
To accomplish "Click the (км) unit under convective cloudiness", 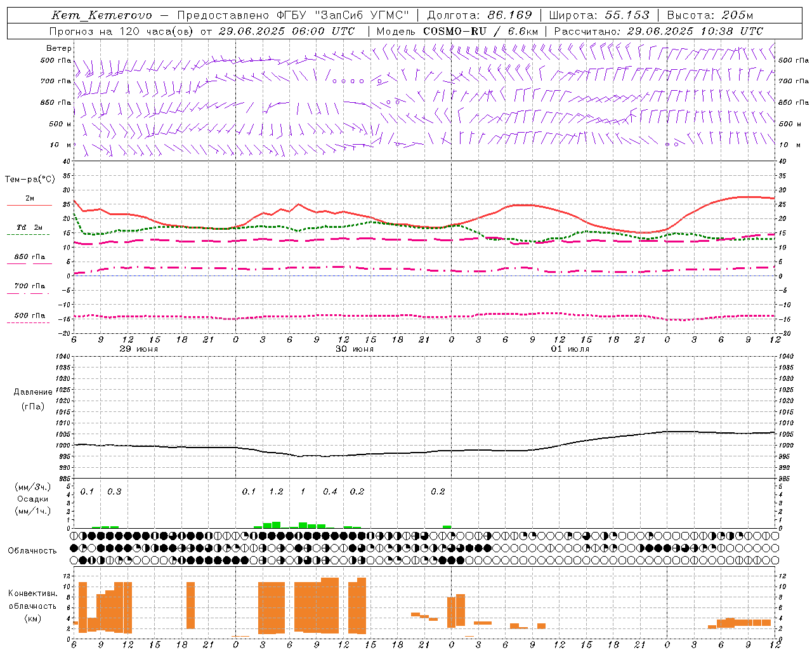I will coord(32,618).
